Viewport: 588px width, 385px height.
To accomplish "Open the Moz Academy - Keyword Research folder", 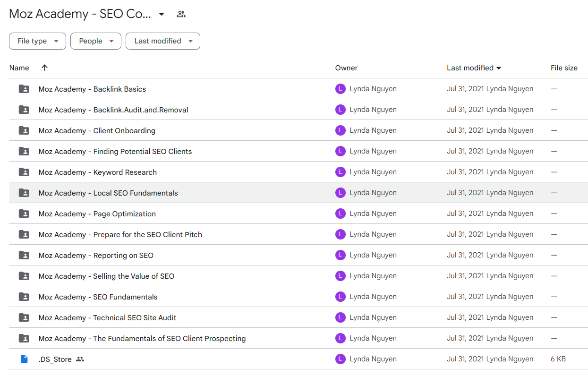I will click(98, 172).
